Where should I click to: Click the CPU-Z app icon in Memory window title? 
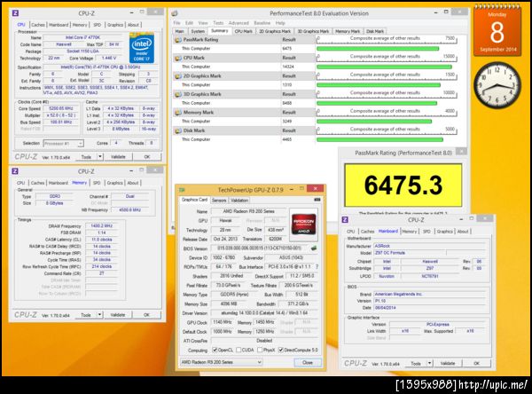click(x=15, y=171)
